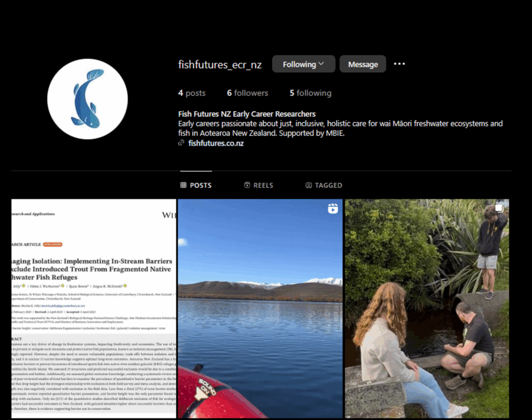Click the link icon beside fishfutures.co.nz
The width and height of the screenshot is (532, 420).
pos(181,143)
